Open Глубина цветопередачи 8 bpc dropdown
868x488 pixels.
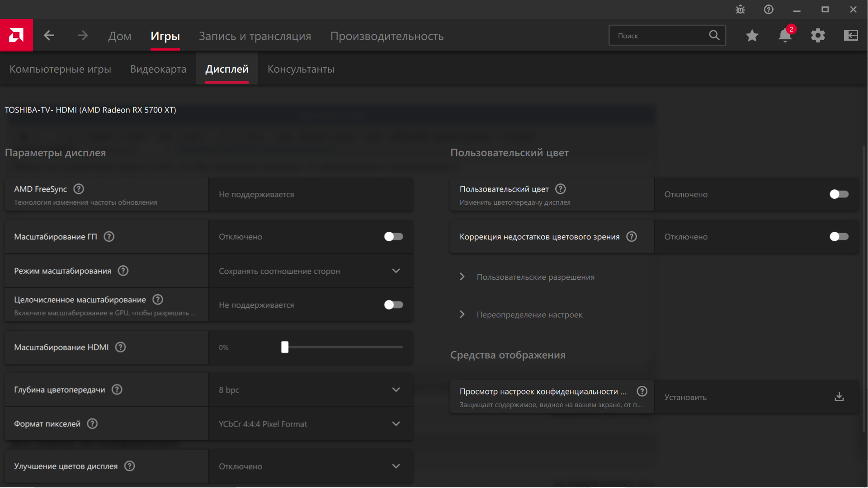(x=310, y=389)
